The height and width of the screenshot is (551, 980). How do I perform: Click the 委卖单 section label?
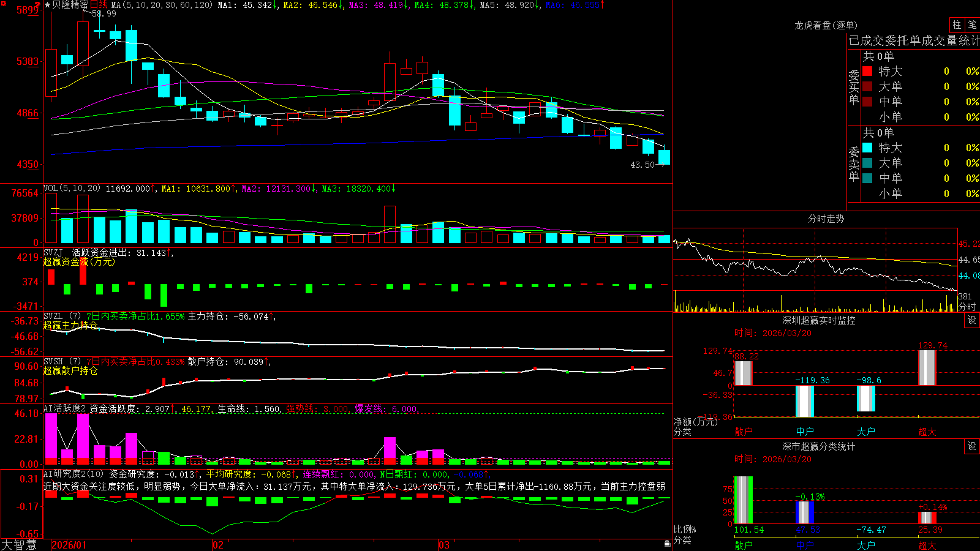[854, 163]
